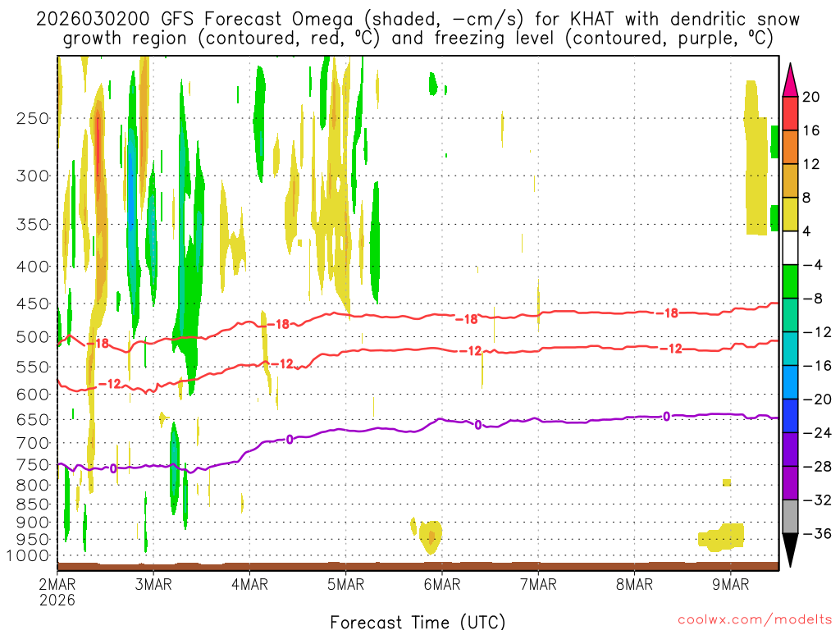This screenshot has height=630, width=840.
Task: Click the purple 0 label after 8MAR
Action: [666, 416]
